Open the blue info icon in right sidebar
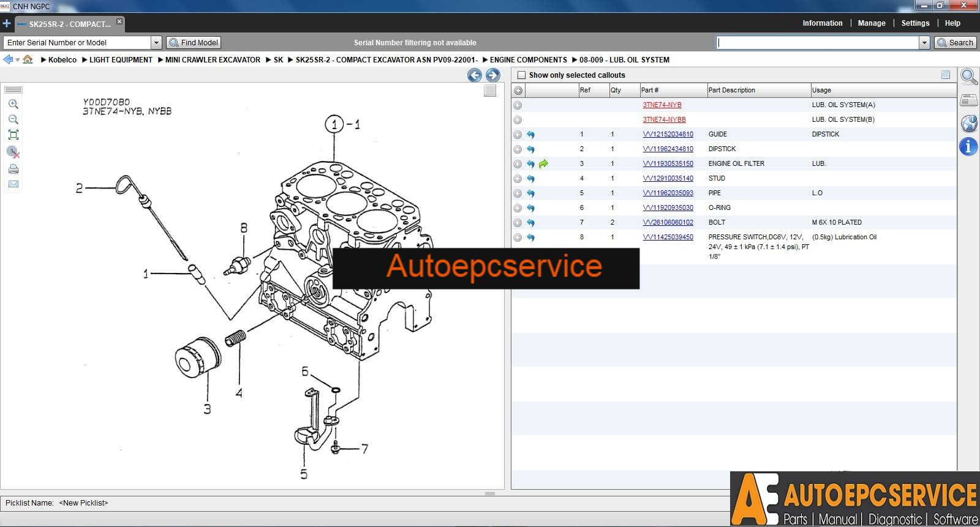This screenshot has width=980, height=527. [968, 147]
